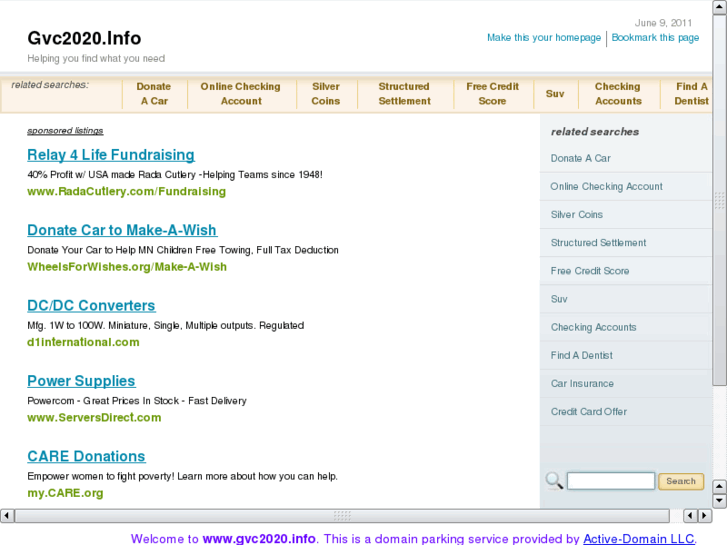Click Donate A Car in sidebar
This screenshot has height=545, width=727.
[580, 158]
